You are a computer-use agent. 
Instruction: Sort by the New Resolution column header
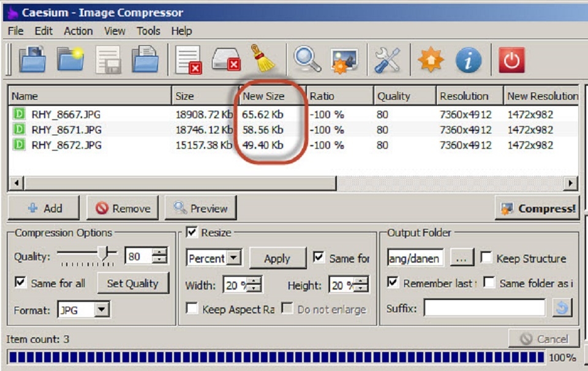point(542,96)
